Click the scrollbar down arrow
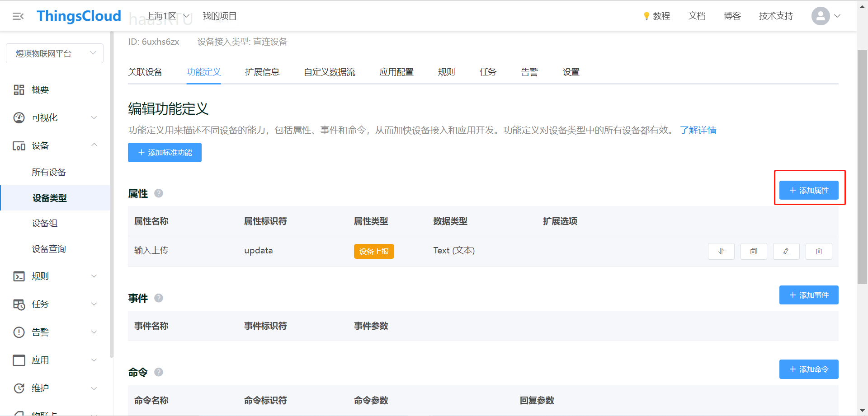This screenshot has height=416, width=868. [x=862, y=411]
